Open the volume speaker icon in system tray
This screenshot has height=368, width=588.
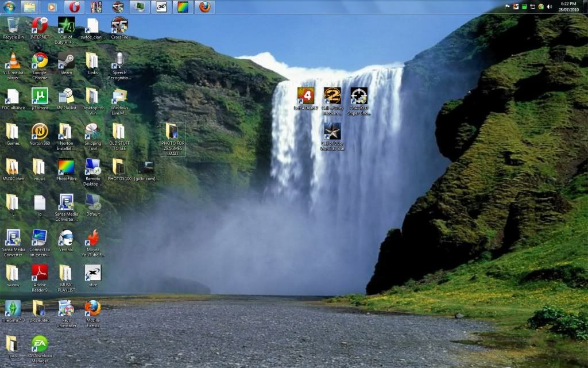pos(550,6)
